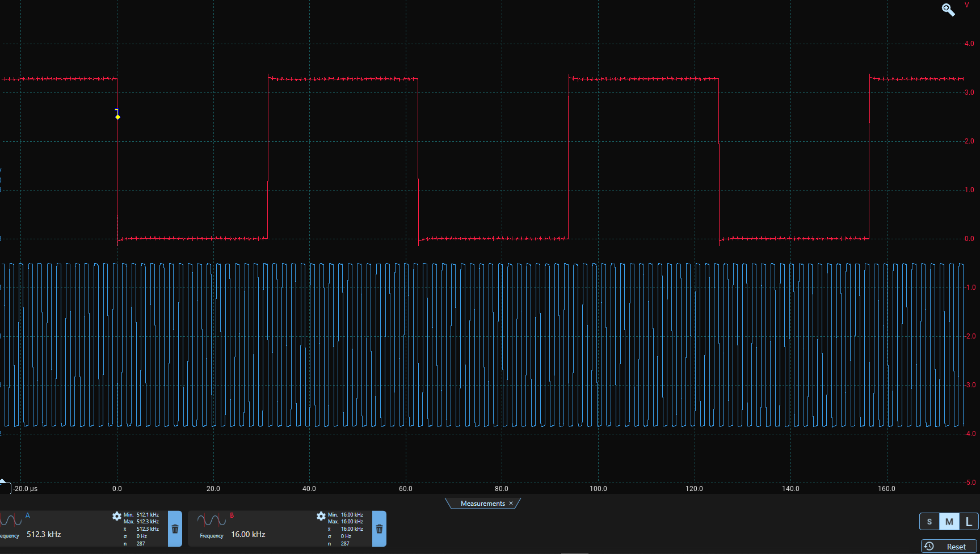The image size is (980, 554).
Task: Click the 512.3 kHz frequency value
Action: pos(44,534)
